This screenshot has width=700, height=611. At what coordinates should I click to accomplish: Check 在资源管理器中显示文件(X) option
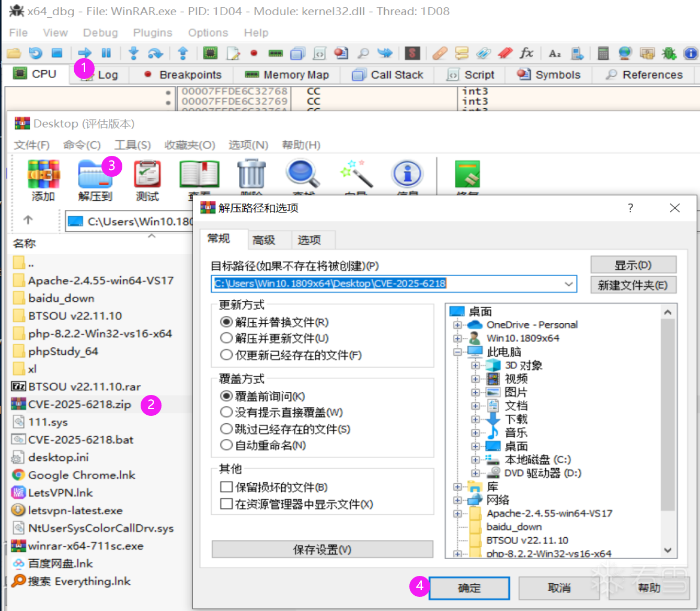coord(226,504)
